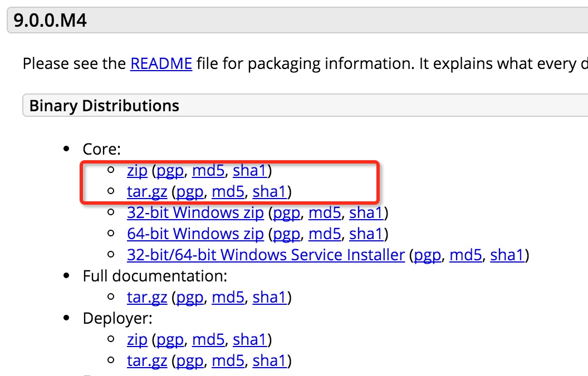Download the 64-bit Windows zip
Image resolution: width=588 pixels, height=376 pixels.
point(195,234)
